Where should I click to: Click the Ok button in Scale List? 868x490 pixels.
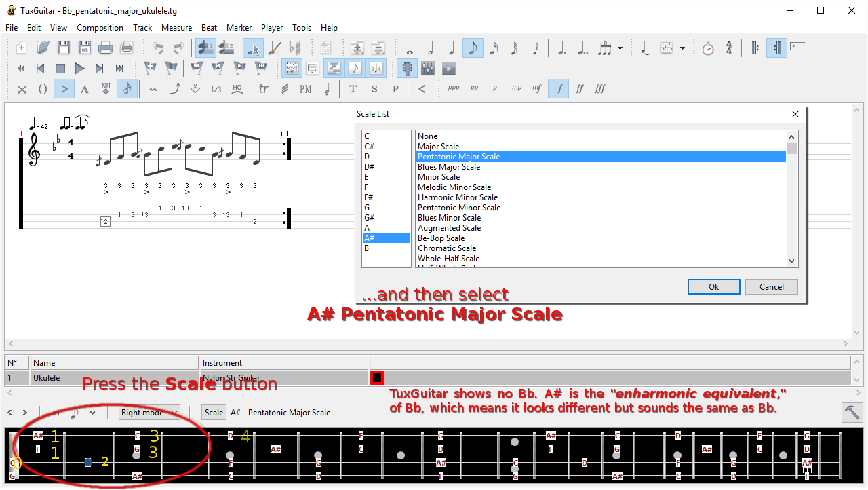pyautogui.click(x=713, y=286)
